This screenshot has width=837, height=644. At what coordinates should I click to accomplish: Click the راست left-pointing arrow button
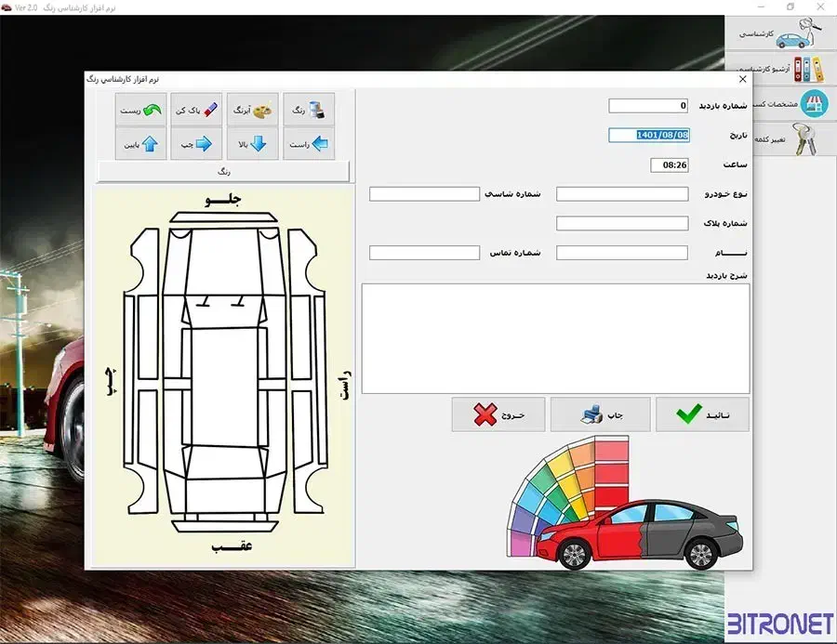(309, 144)
